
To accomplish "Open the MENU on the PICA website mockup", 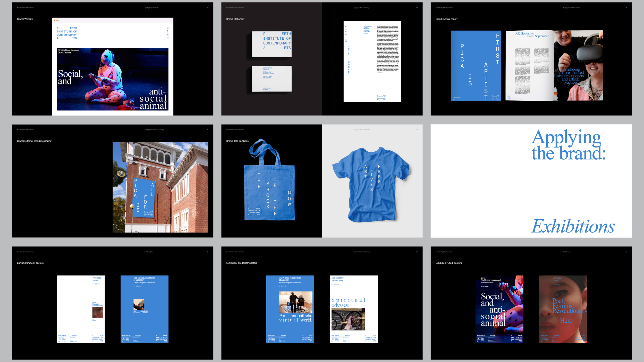I will click(x=167, y=33).
